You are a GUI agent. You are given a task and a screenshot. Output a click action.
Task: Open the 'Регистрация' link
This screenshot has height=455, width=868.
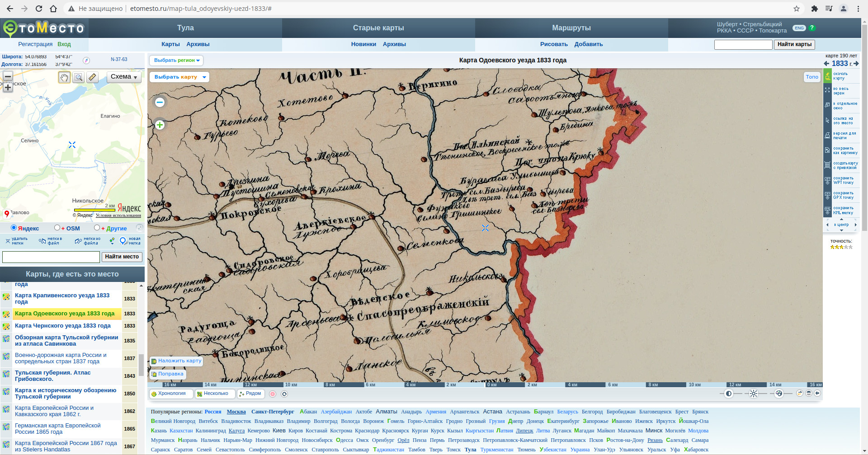[x=35, y=44]
